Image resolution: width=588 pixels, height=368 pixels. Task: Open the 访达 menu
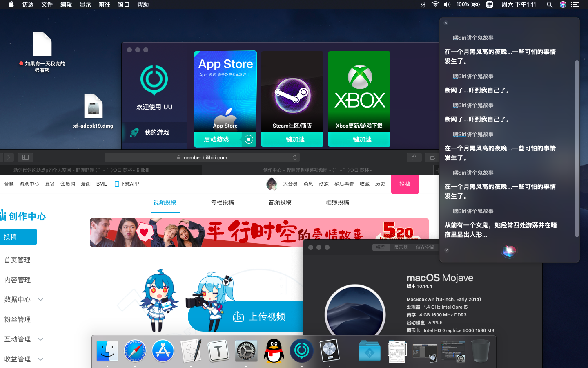(x=28, y=4)
